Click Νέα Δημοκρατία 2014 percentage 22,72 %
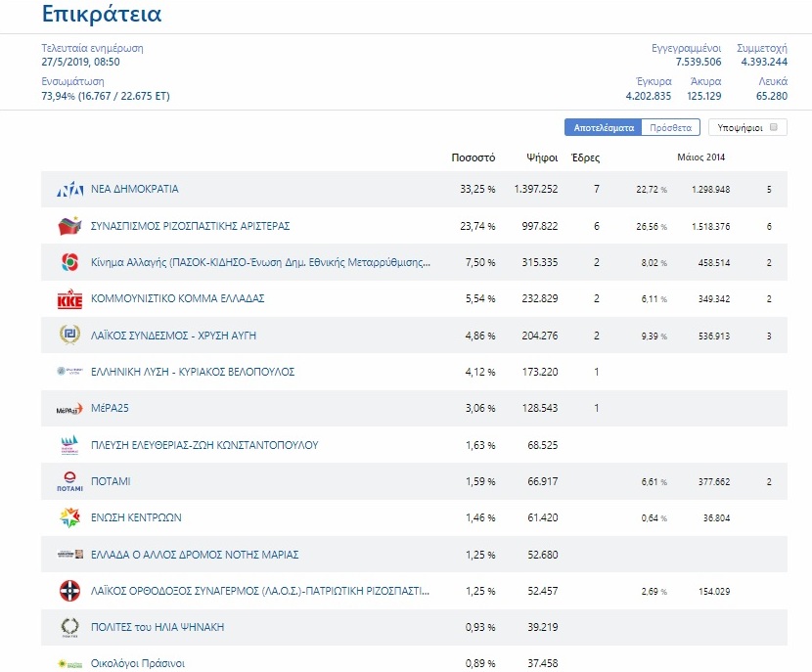The height and width of the screenshot is (672, 812). (x=652, y=190)
